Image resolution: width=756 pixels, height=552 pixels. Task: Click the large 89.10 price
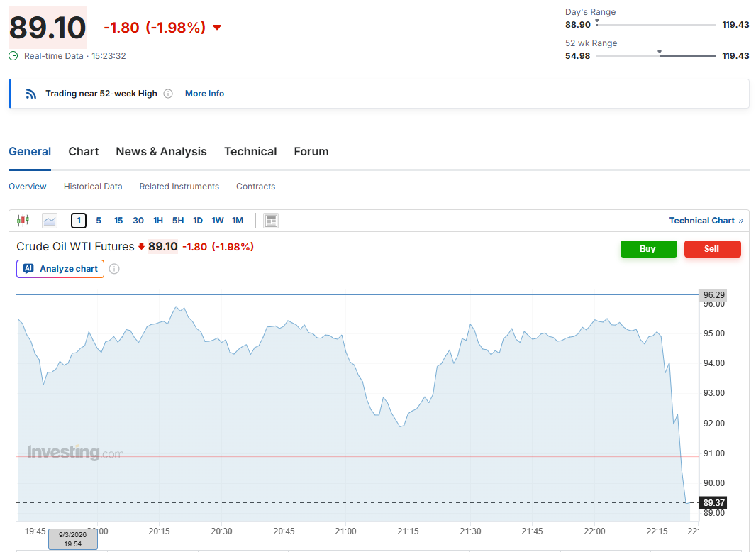click(x=48, y=28)
